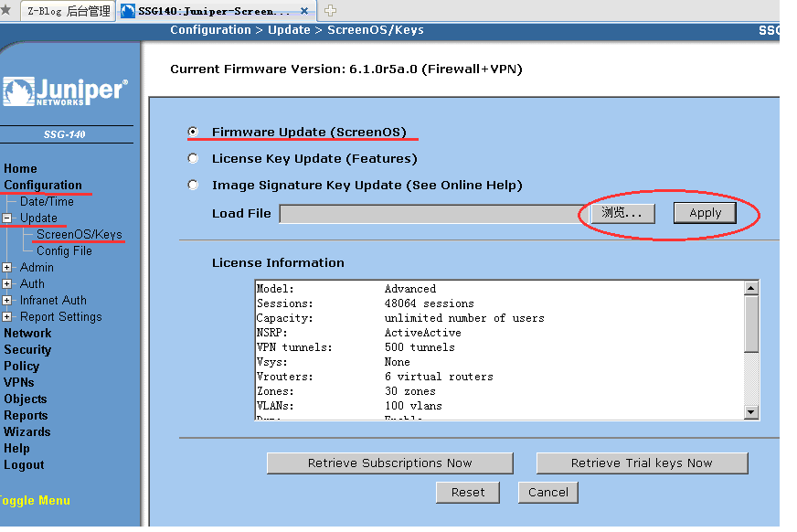Open the Admin tree item
This screenshot has height=532, width=797.
37,267
